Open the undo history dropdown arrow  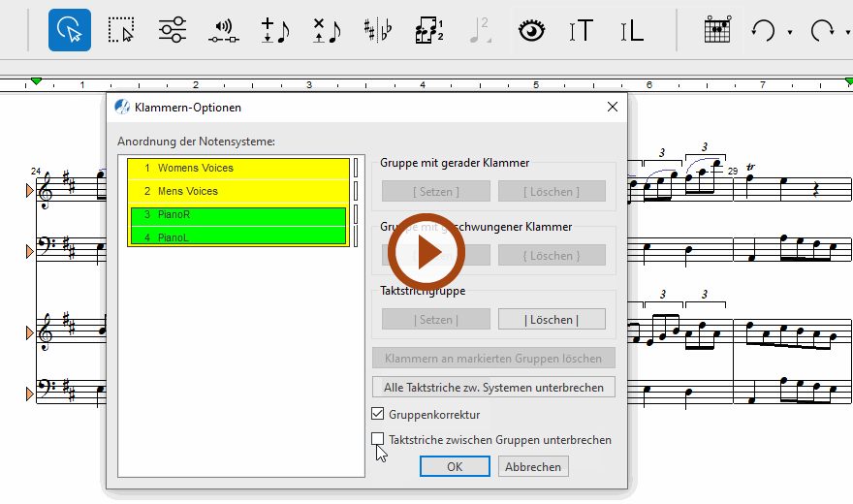point(789,32)
